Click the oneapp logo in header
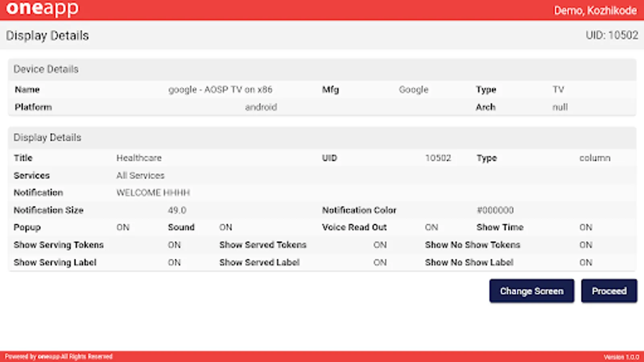This screenshot has height=362, width=644. coord(42,9)
